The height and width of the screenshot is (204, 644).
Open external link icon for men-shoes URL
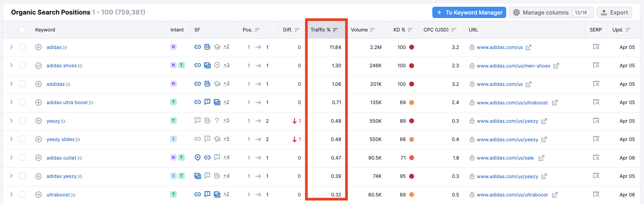556,66
